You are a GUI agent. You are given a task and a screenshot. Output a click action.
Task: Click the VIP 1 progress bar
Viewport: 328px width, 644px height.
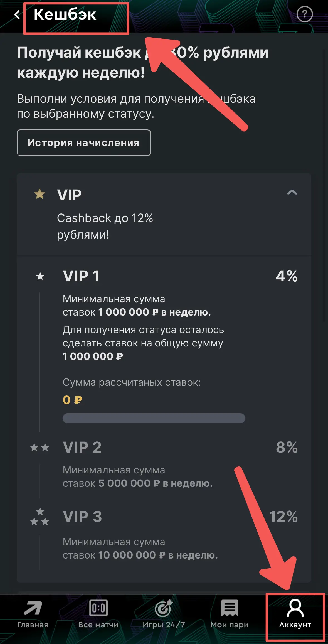(154, 418)
